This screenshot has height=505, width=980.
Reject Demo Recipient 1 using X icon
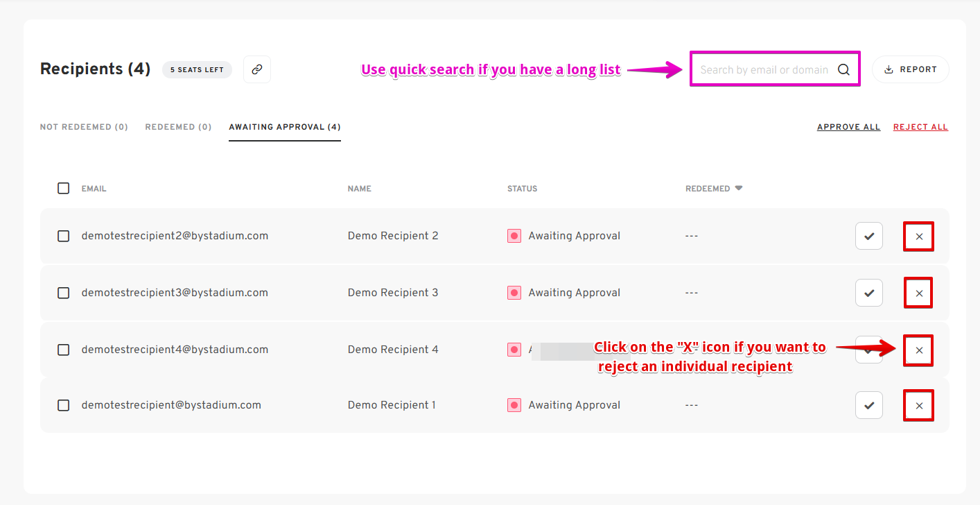pyautogui.click(x=919, y=405)
